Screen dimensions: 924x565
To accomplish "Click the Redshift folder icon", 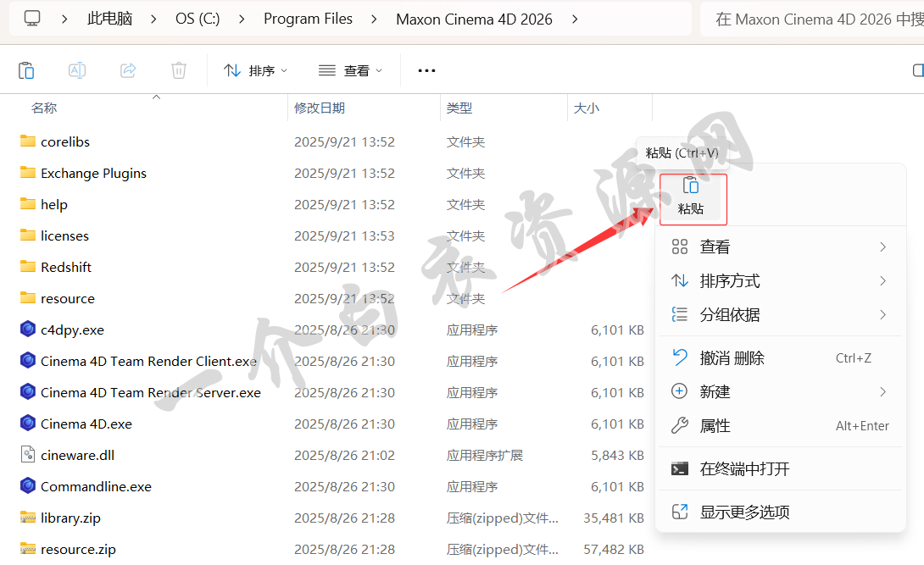I will (28, 267).
